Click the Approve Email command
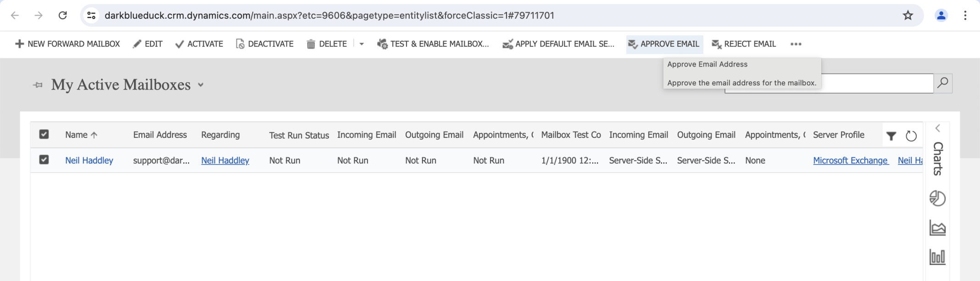980x281 pixels. (664, 44)
